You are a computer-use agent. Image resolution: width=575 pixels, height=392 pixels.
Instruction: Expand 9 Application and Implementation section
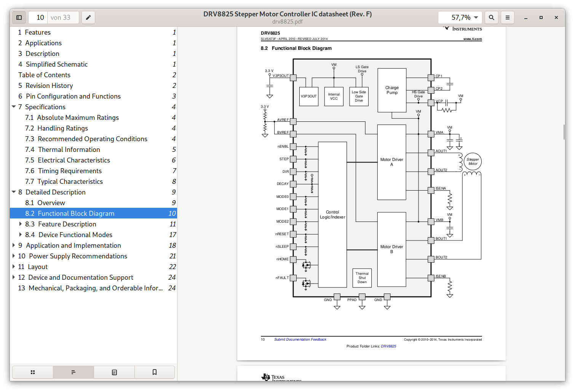coord(14,245)
